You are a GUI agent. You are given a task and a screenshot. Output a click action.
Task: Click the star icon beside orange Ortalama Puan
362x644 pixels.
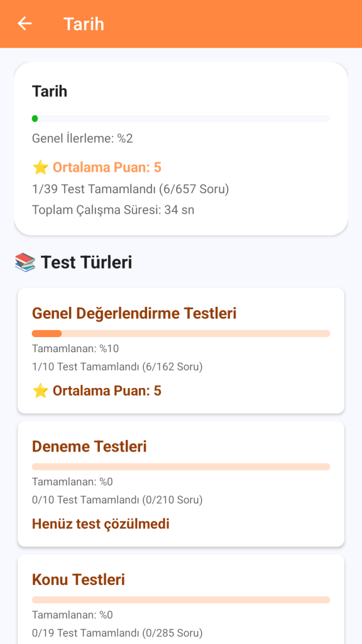(40, 167)
